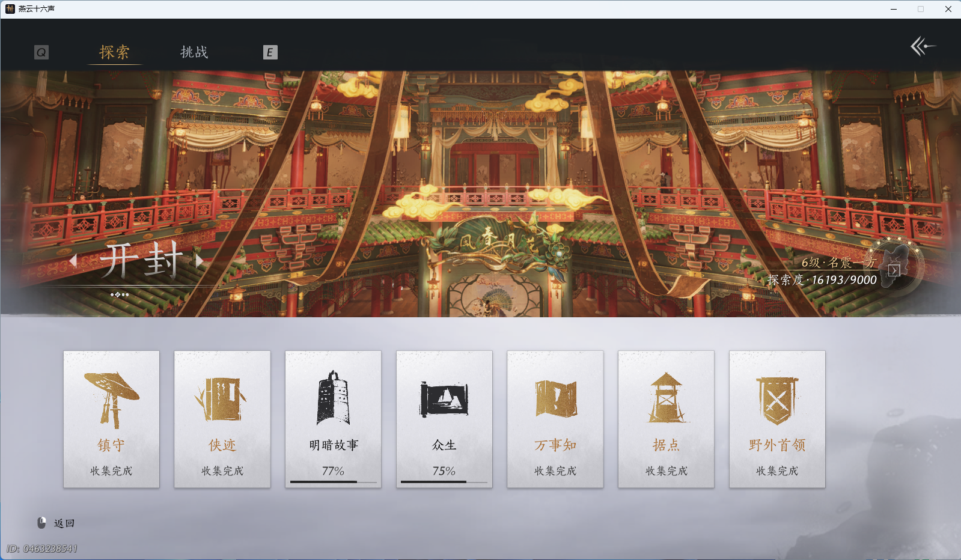The image size is (961, 560).
Task: Go to previous region with left arrow by 开封
Action: (x=73, y=261)
